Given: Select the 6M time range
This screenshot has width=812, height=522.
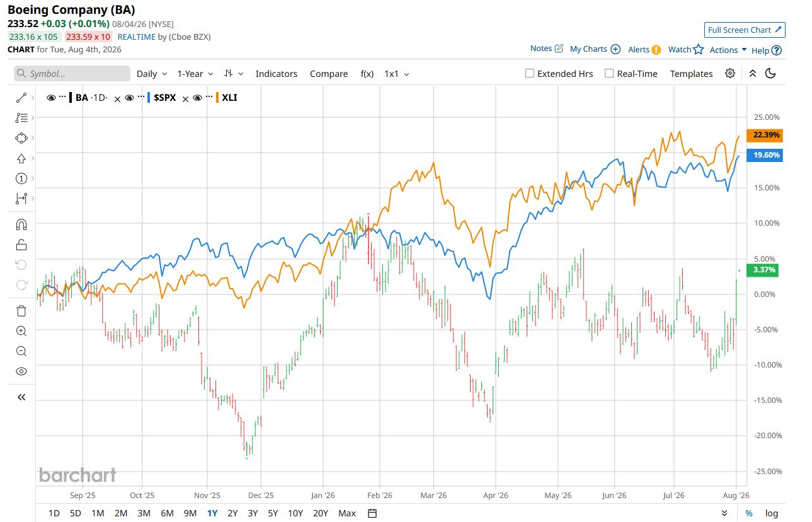Looking at the screenshot, I should 167,513.
